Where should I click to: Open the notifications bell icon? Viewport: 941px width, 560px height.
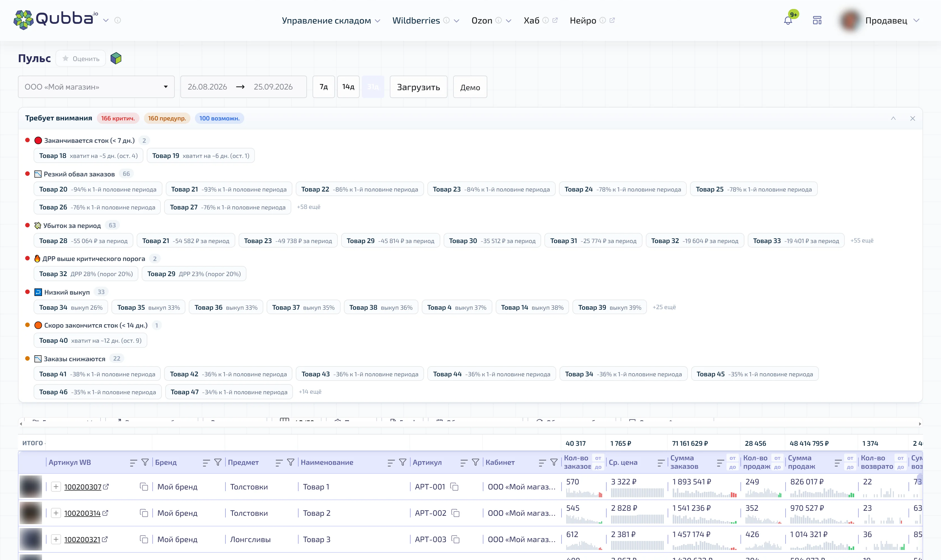click(x=788, y=20)
